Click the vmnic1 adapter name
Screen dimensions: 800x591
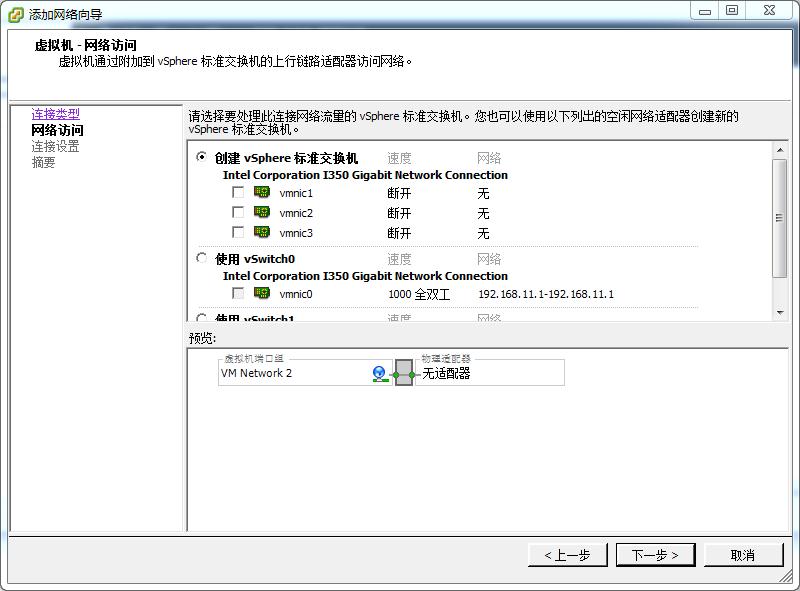296,193
